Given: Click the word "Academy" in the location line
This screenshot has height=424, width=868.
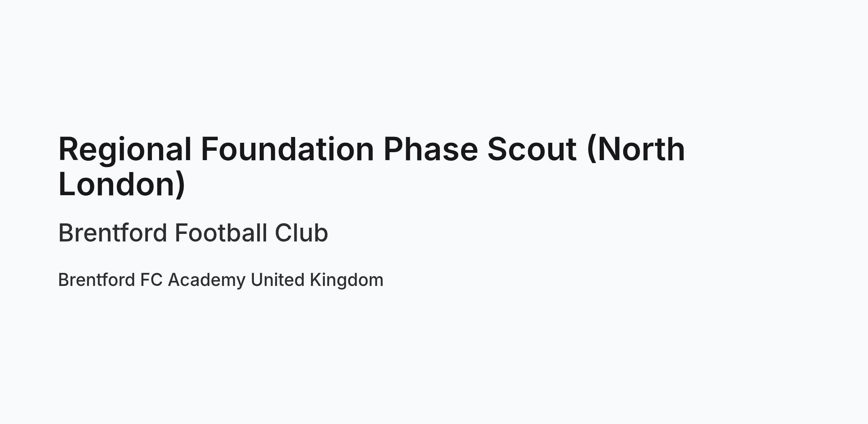Looking at the screenshot, I should click(x=207, y=280).
